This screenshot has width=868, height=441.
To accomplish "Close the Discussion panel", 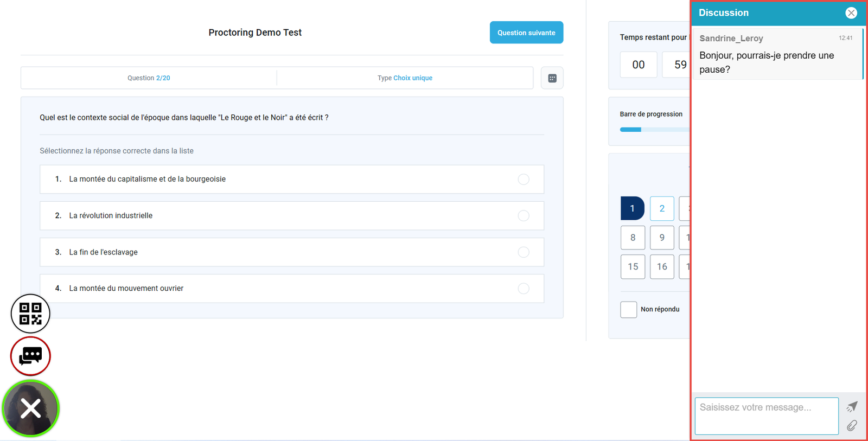I will [x=851, y=13].
